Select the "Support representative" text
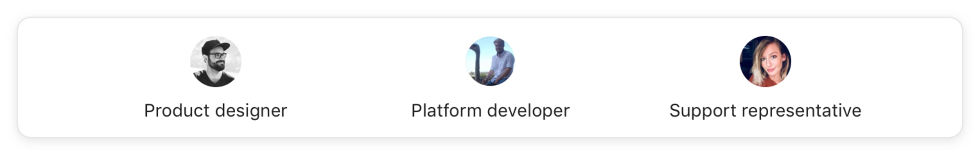 [x=765, y=111]
